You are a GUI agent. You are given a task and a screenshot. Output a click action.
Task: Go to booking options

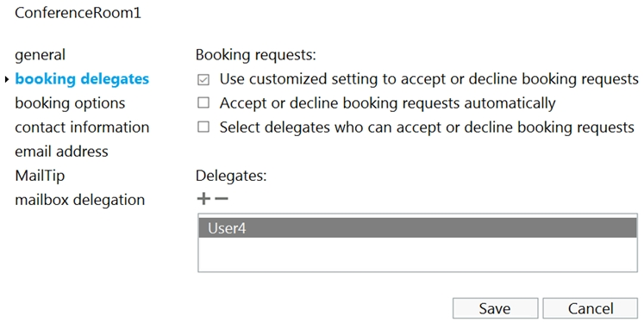70,103
